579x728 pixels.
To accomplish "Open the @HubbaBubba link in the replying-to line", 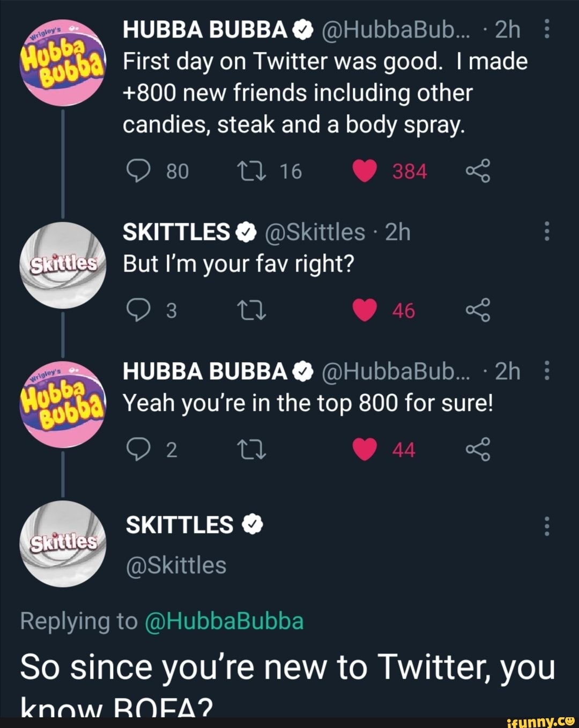I will [225, 621].
